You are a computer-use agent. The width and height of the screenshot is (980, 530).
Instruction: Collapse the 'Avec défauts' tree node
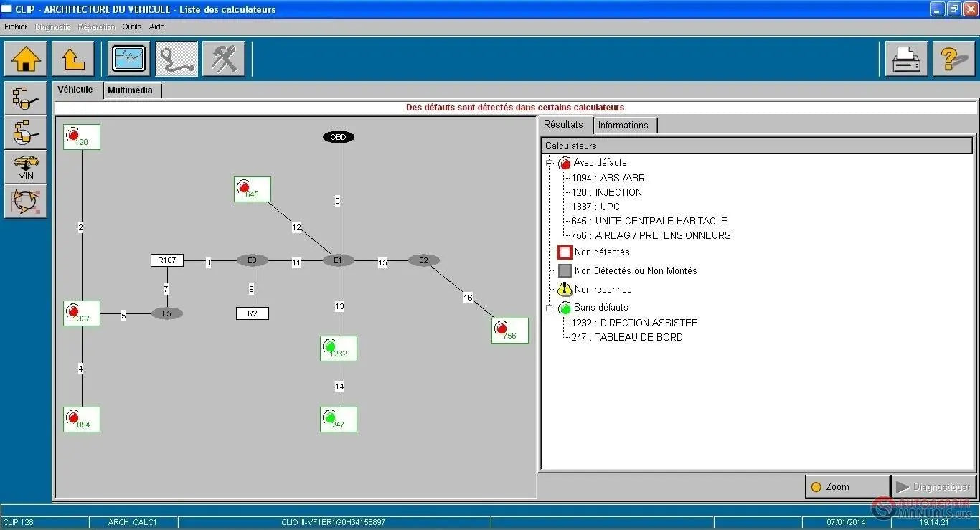pyautogui.click(x=550, y=164)
